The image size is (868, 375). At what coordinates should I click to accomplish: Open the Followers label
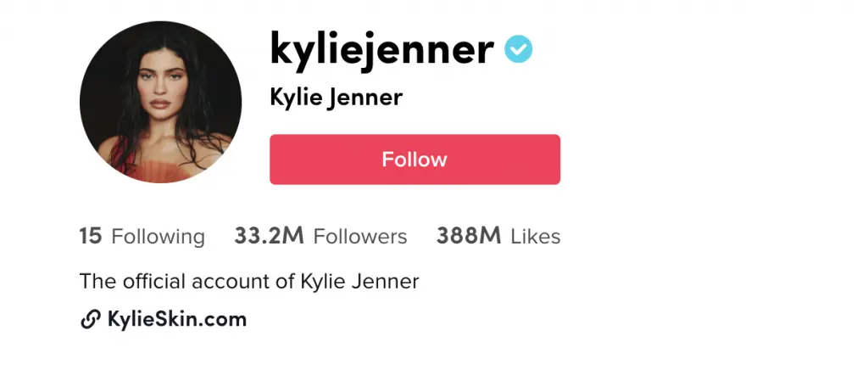[360, 237]
